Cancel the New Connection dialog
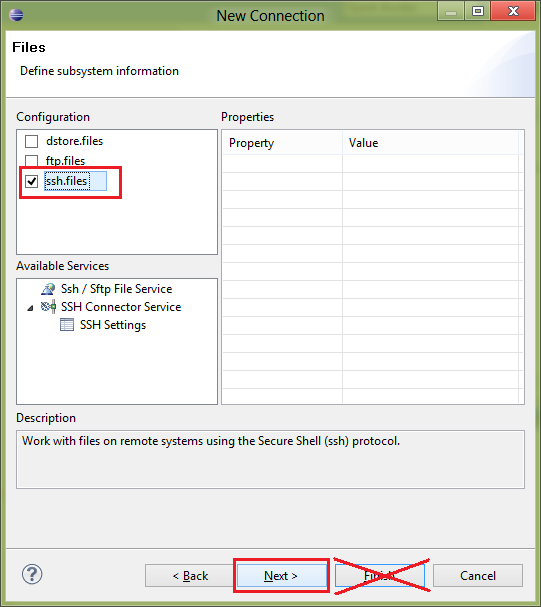 pyautogui.click(x=478, y=576)
